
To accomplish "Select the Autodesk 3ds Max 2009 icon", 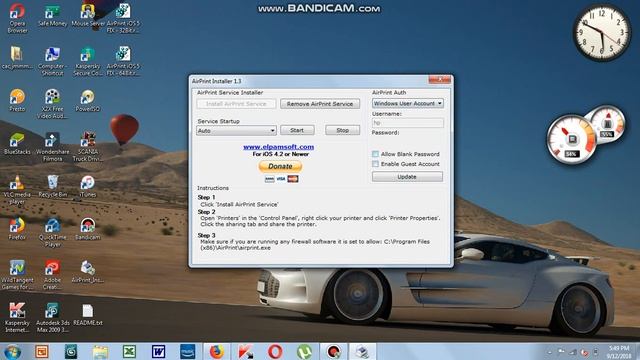I will (52, 318).
